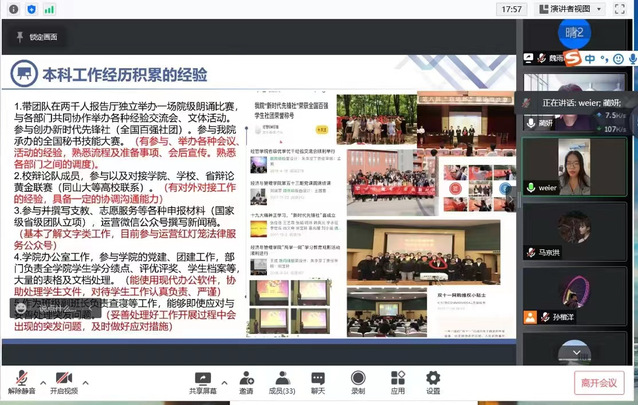Start recording the meeting
This screenshot has height=405, width=638.
[x=358, y=379]
